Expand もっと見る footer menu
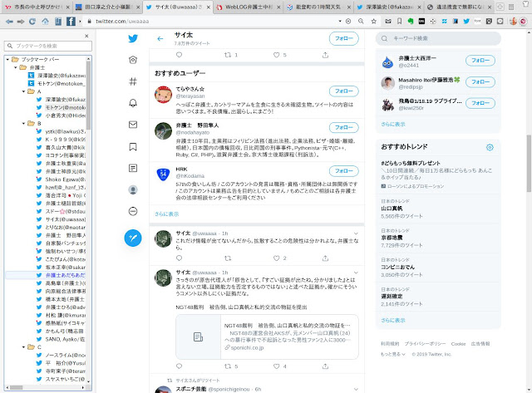Screen dimensions: 532x393 point(393,354)
